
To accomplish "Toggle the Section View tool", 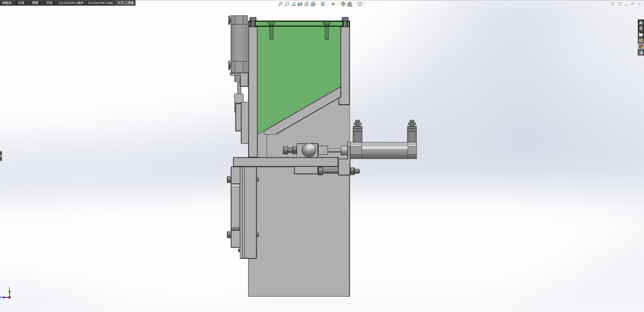I will click(300, 4).
